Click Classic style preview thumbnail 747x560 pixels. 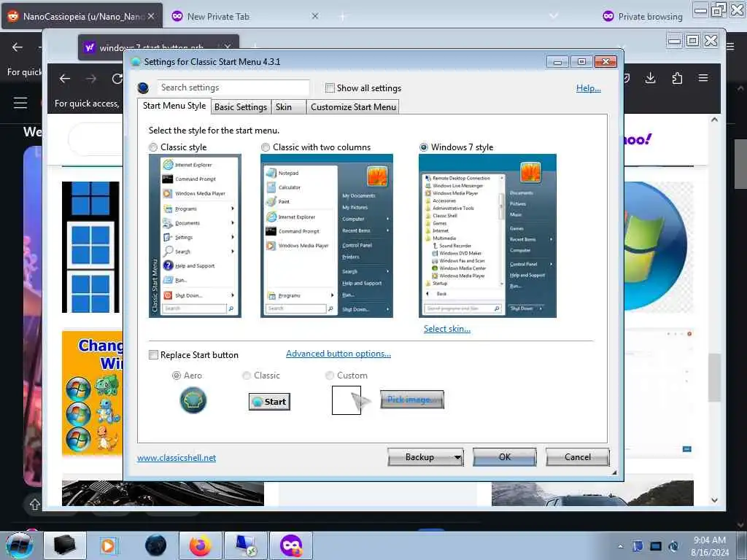(195, 236)
